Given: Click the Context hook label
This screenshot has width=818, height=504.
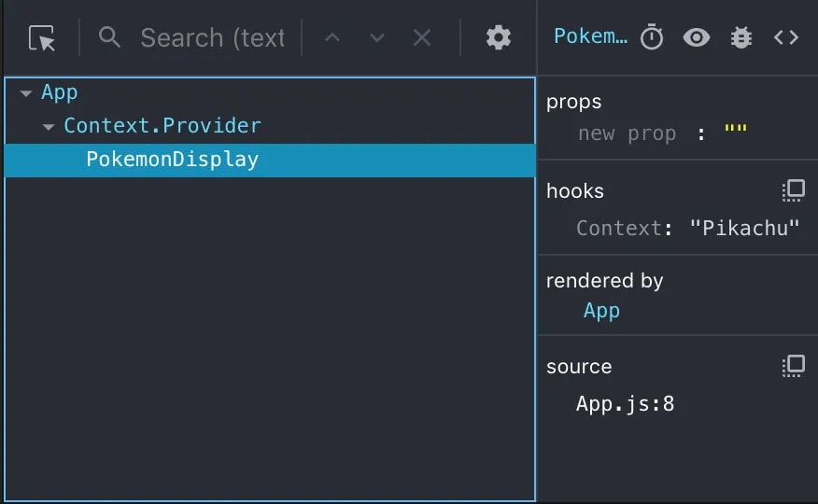Looking at the screenshot, I should [619, 229].
